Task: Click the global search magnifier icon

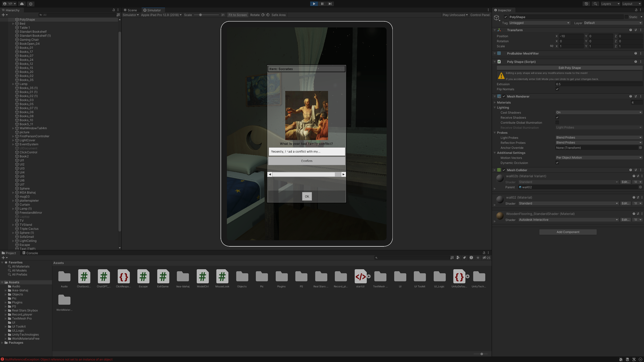Action: 595,4
